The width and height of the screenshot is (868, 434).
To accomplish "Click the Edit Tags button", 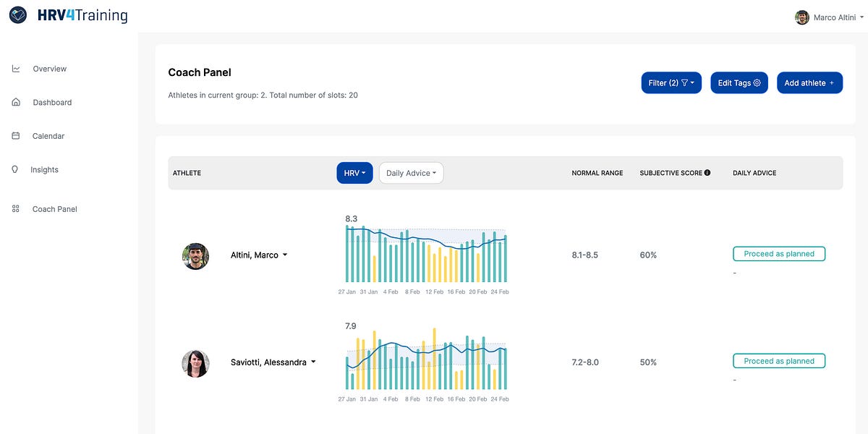I will [x=739, y=82].
